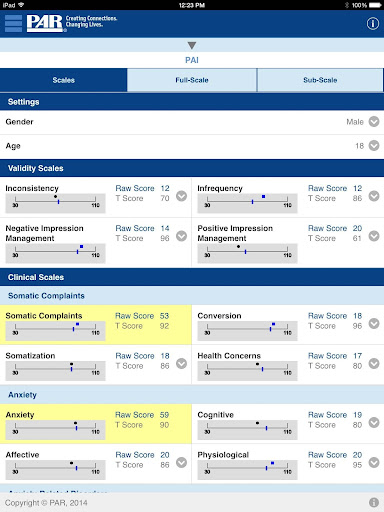
Task: Open Positive Impression Management score dropdown
Action: point(374,236)
